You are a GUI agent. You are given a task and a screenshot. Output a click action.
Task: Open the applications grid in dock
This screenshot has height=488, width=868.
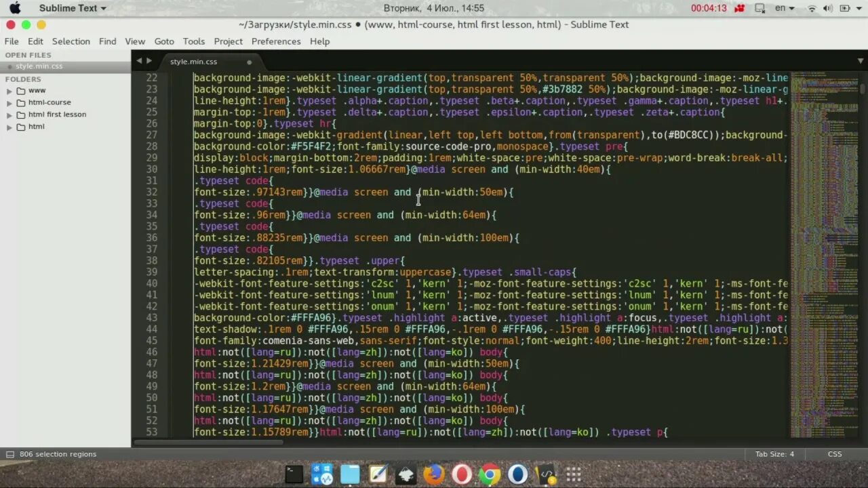[574, 474]
